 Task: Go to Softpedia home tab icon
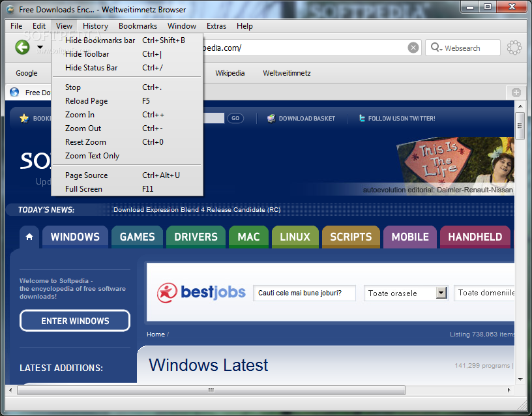pos(29,237)
